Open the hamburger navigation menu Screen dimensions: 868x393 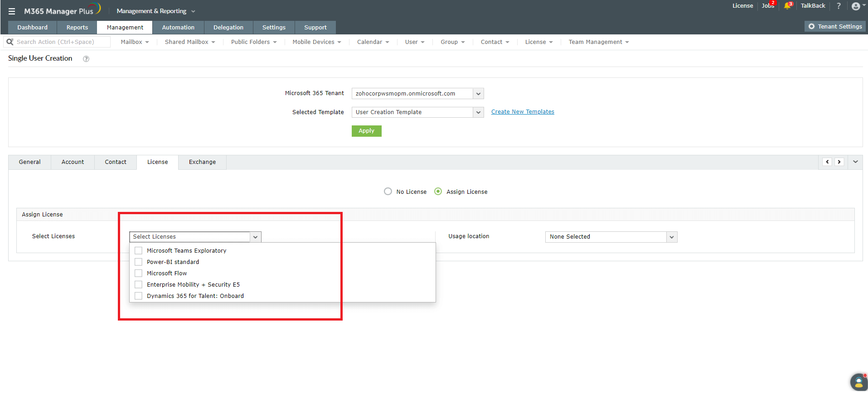[12, 11]
